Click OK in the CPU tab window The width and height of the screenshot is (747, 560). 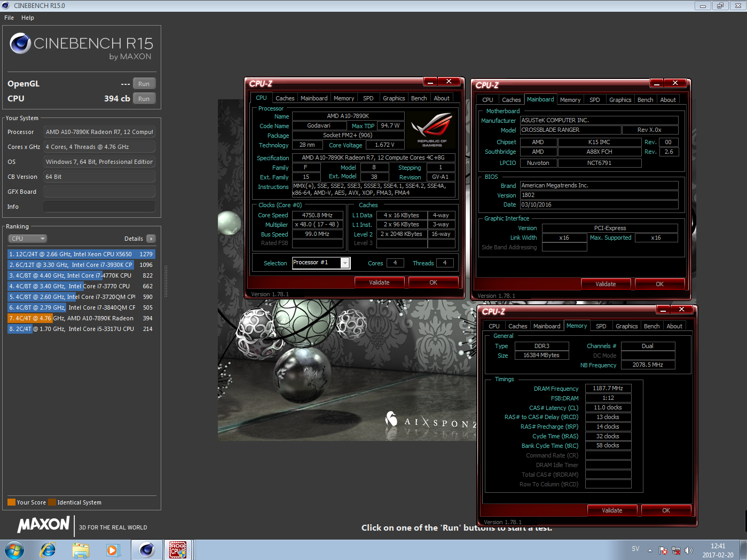pyautogui.click(x=433, y=282)
